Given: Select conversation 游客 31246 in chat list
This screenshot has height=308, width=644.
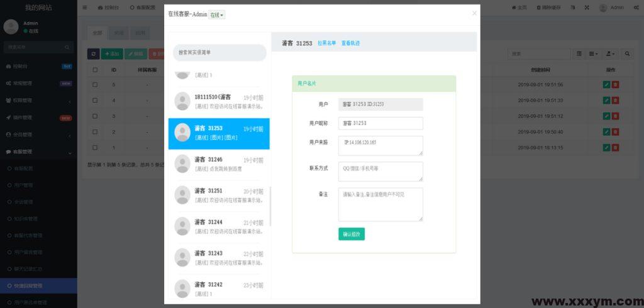Looking at the screenshot, I should pyautogui.click(x=219, y=165).
